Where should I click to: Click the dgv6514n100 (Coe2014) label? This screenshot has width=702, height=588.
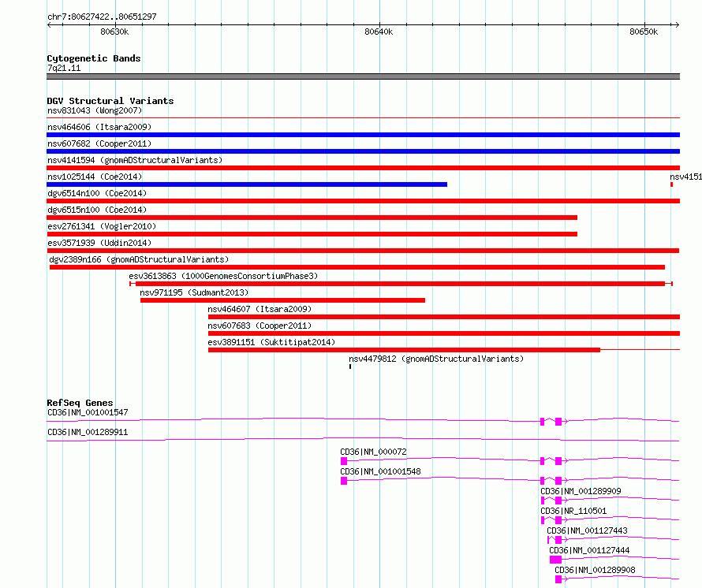tap(97, 193)
